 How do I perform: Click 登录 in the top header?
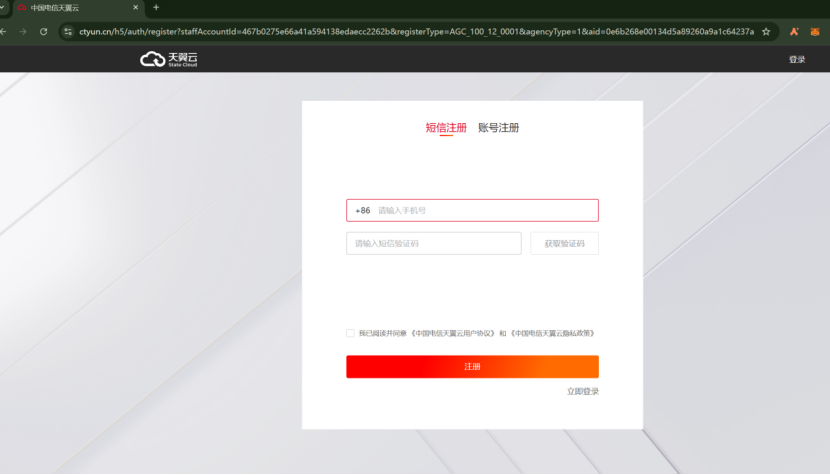797,59
